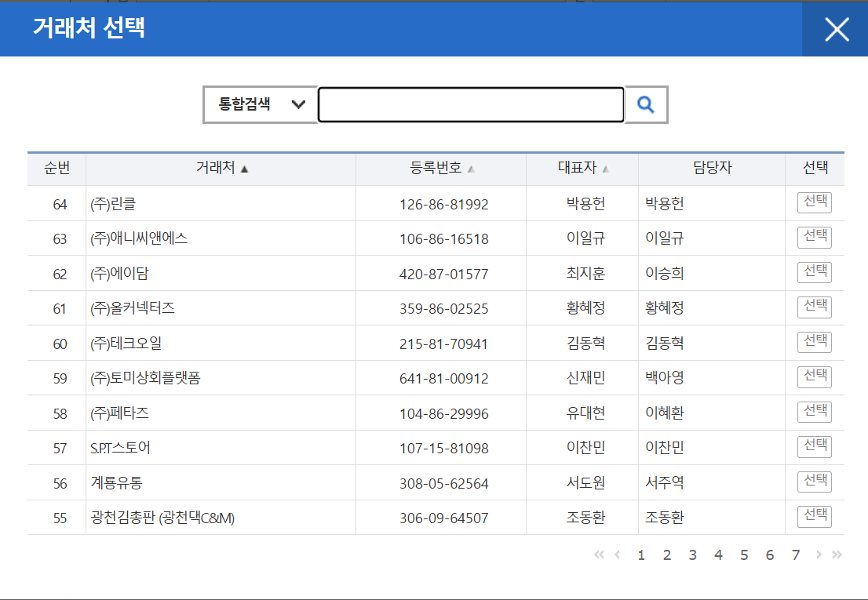Focus the search text field
The width and height of the screenshot is (868, 600).
[471, 104]
